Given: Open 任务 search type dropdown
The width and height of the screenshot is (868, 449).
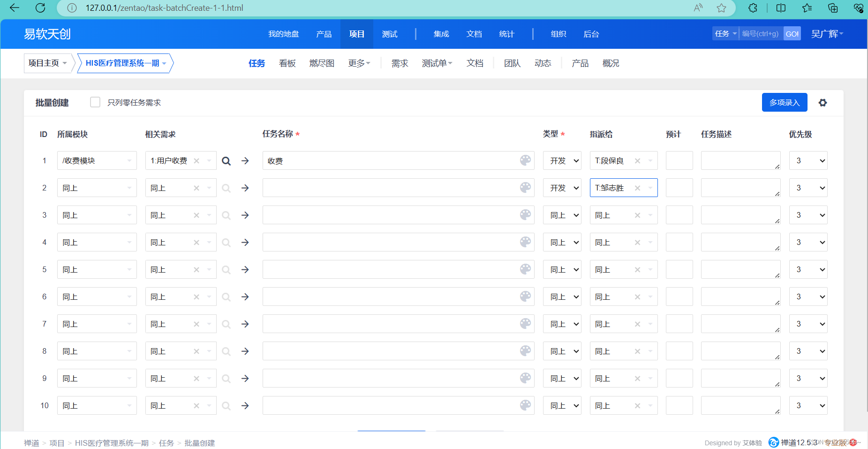Looking at the screenshot, I should click(725, 34).
